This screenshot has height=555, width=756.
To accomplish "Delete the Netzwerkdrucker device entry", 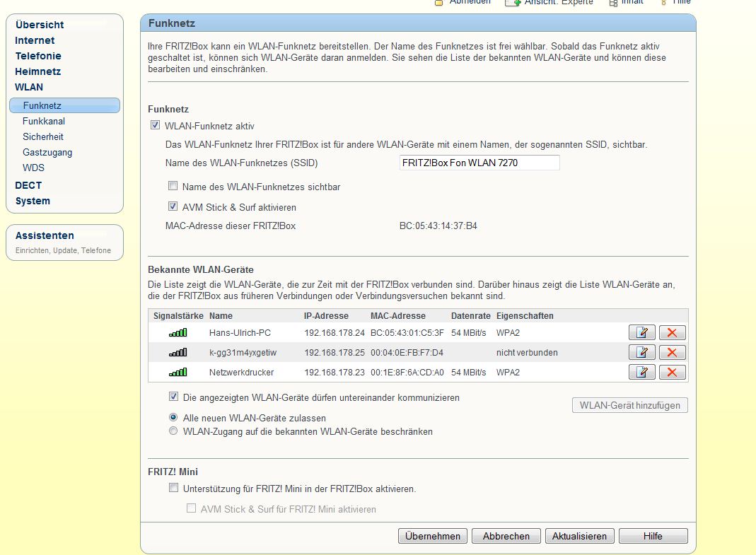I will point(672,372).
